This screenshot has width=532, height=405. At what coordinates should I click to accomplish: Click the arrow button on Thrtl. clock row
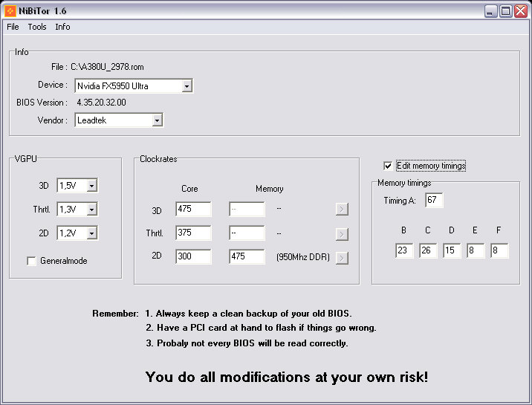coord(342,234)
